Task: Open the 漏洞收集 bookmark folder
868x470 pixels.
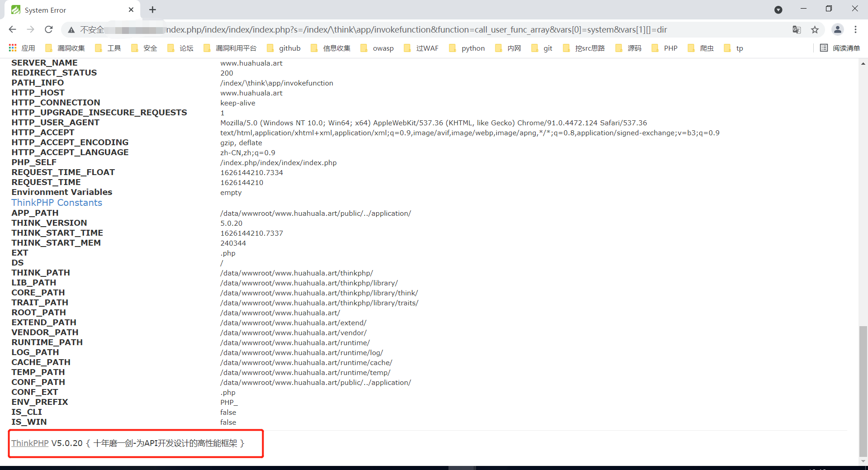Action: (65, 48)
